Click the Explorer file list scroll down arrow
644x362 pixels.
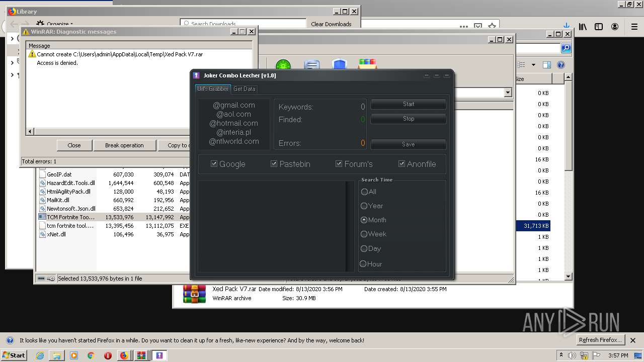[568, 276]
